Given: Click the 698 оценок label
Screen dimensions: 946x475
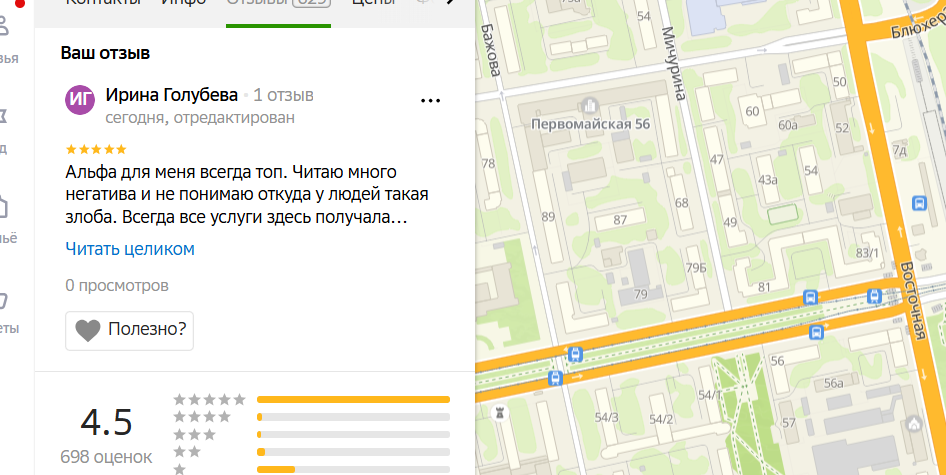Looking at the screenshot, I should (106, 457).
